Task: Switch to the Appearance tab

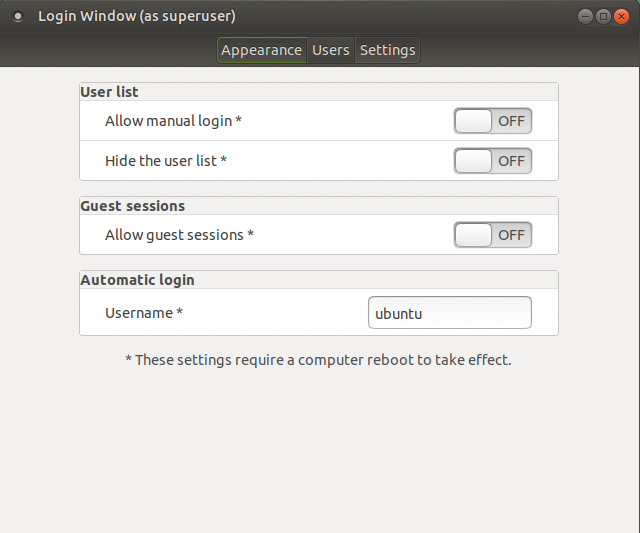Action: point(262,50)
